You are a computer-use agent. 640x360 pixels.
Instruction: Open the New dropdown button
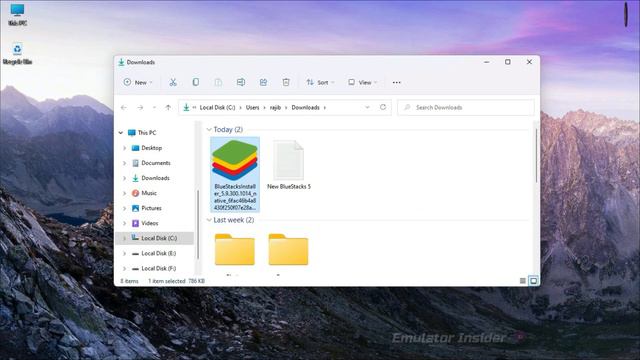point(138,82)
